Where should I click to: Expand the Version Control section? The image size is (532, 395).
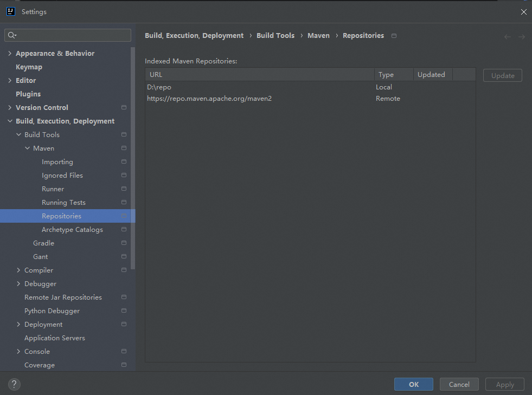10,107
